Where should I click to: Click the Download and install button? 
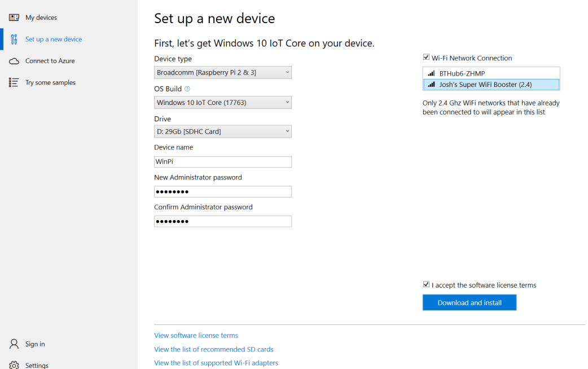pyautogui.click(x=469, y=302)
